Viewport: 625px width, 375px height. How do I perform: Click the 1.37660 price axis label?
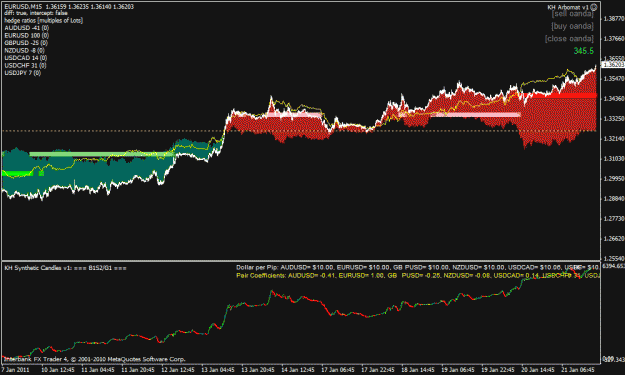coord(614,38)
